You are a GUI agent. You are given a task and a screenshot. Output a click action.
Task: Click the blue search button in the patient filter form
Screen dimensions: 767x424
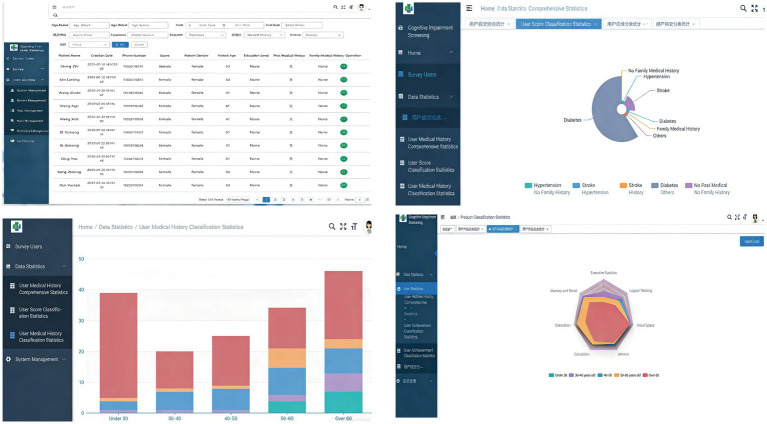click(x=120, y=45)
